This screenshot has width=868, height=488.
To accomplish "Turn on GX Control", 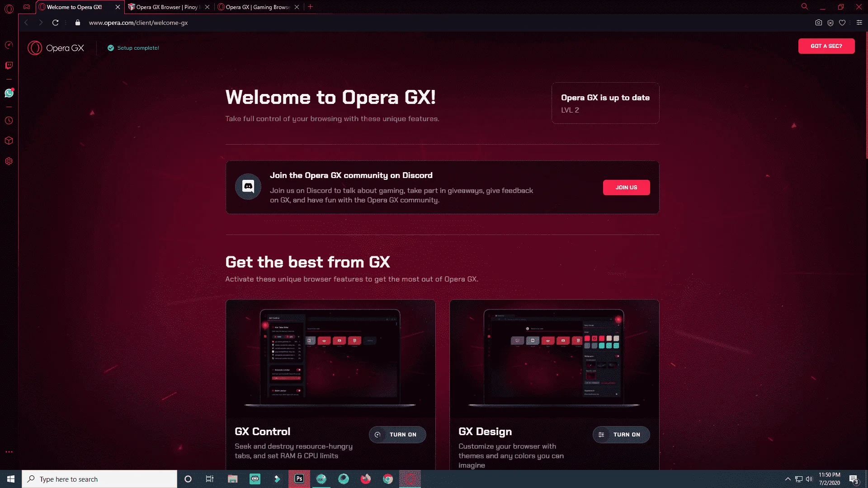I will pyautogui.click(x=397, y=435).
